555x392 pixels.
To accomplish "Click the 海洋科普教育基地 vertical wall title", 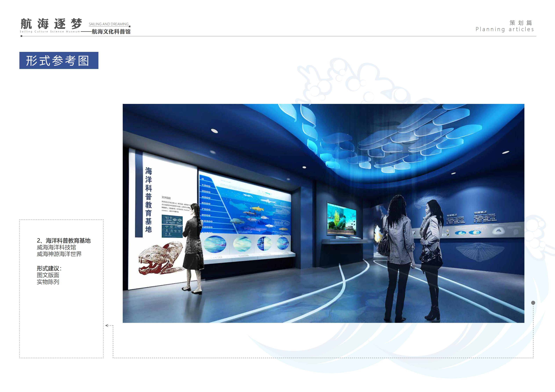I will [148, 200].
